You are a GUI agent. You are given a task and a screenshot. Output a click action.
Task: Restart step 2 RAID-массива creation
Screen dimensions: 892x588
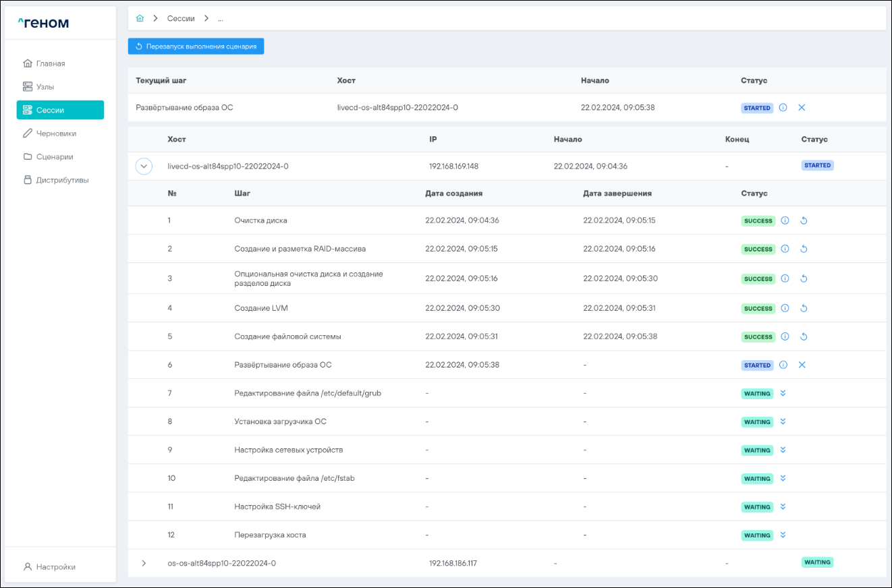pos(803,249)
